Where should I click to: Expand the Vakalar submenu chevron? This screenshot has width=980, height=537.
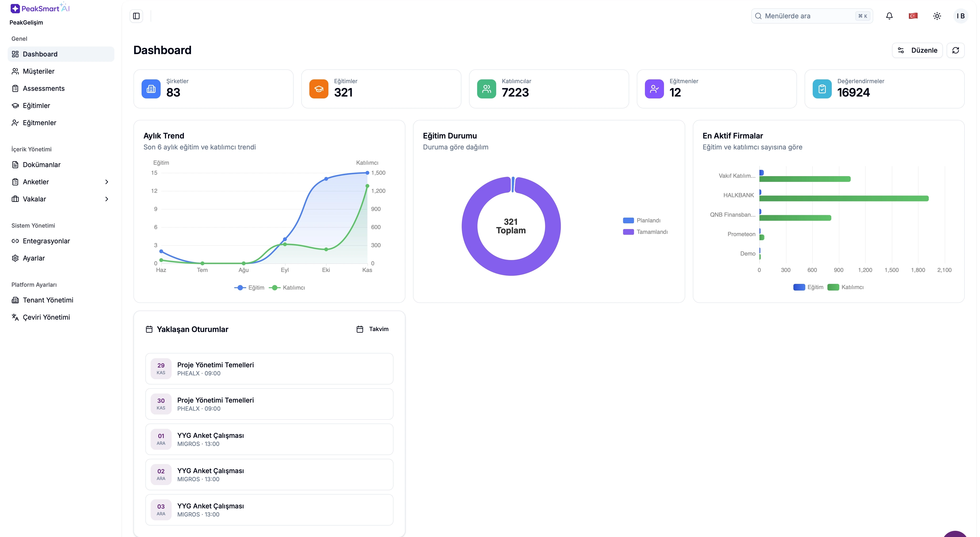(107, 199)
